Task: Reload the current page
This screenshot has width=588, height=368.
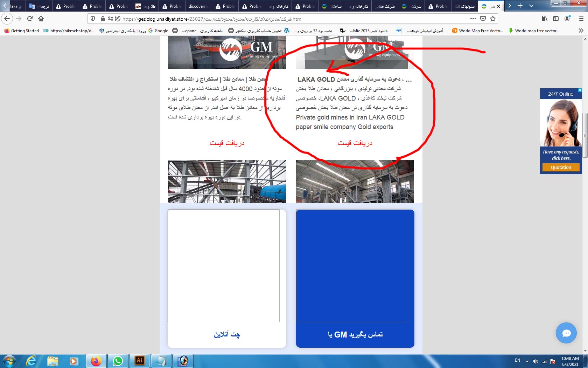Action: (x=30, y=19)
